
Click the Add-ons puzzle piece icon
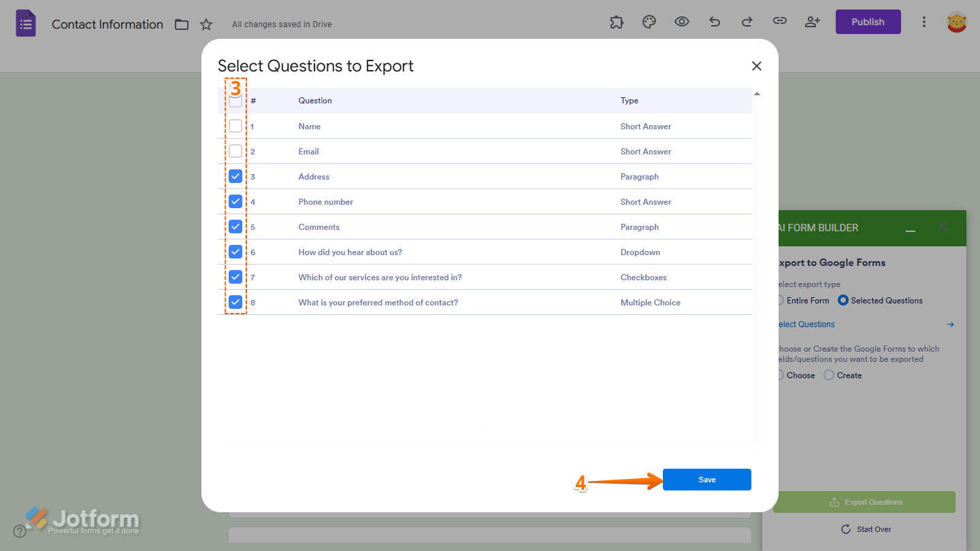pyautogui.click(x=616, y=22)
